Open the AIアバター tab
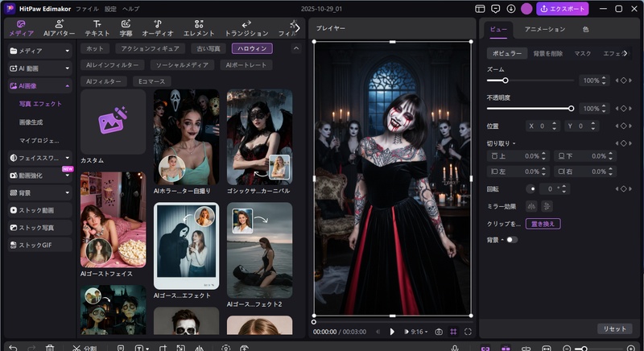 pyautogui.click(x=59, y=28)
